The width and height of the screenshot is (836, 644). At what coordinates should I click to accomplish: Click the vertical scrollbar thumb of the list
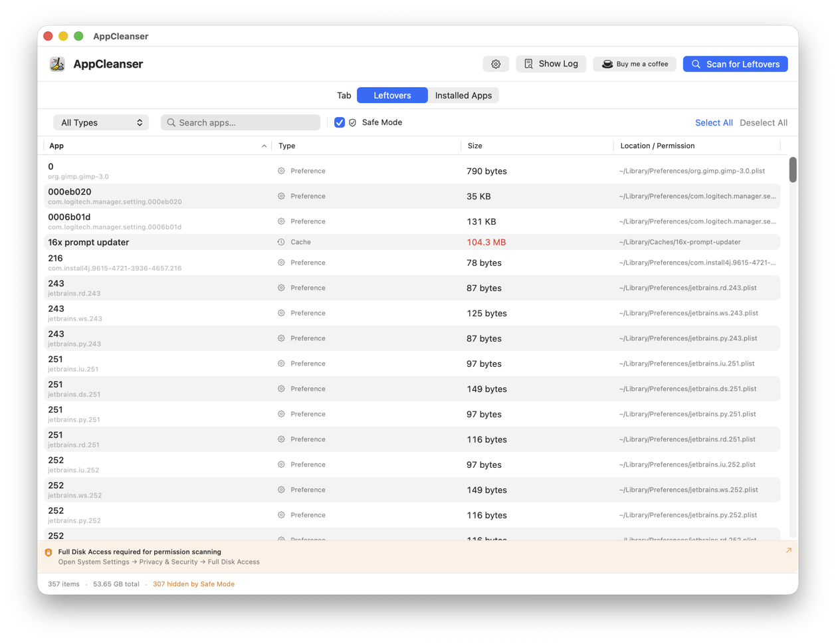793,169
